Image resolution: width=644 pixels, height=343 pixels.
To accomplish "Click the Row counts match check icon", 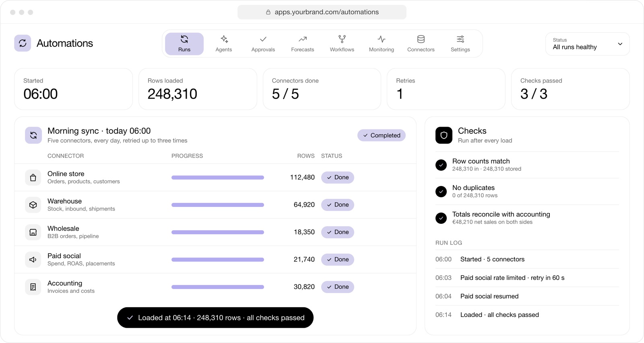I will click(x=441, y=165).
